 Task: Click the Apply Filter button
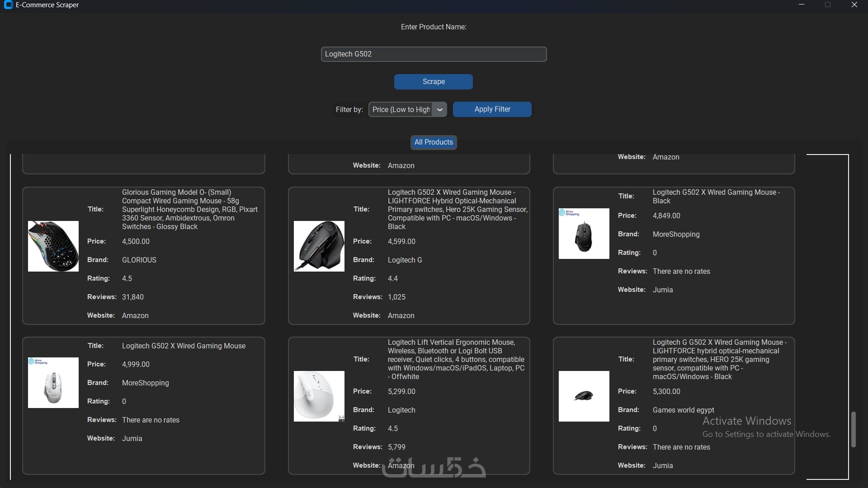pos(492,109)
